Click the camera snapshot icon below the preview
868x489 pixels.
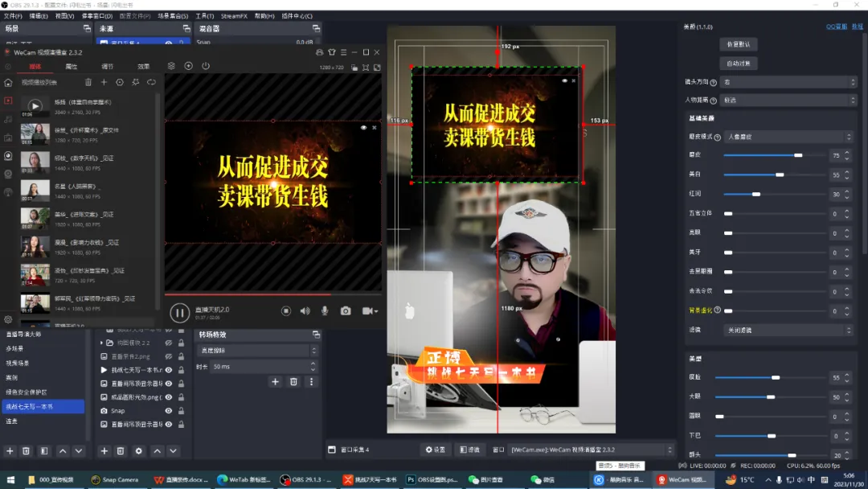[x=346, y=311]
